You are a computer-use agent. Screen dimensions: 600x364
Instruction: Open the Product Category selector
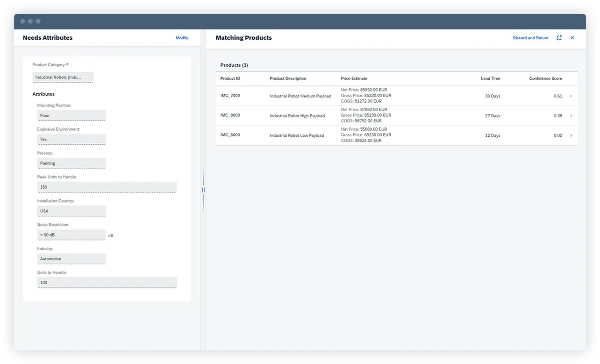tap(63, 77)
